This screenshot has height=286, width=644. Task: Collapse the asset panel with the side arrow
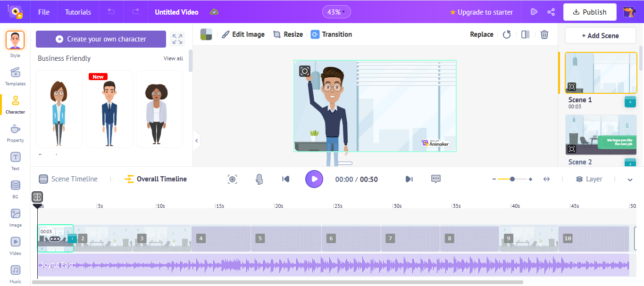pos(196,140)
